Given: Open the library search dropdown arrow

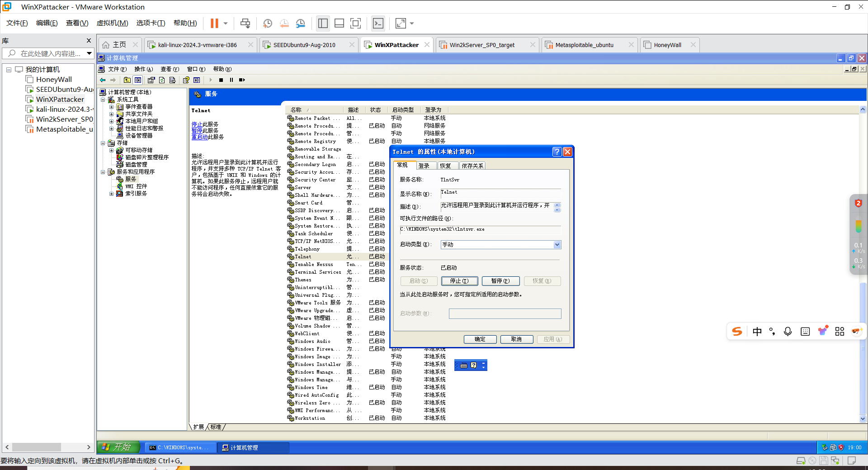Looking at the screenshot, I should (x=89, y=53).
